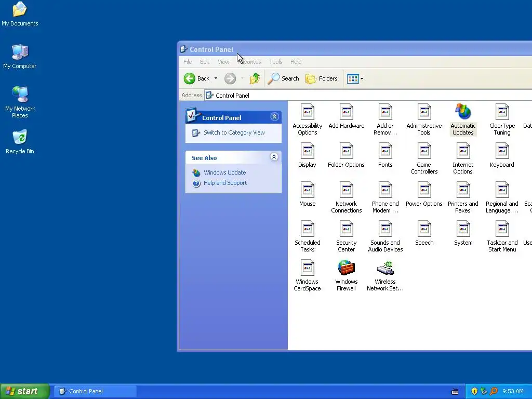Open Wireless Network Setup icon

(x=385, y=275)
